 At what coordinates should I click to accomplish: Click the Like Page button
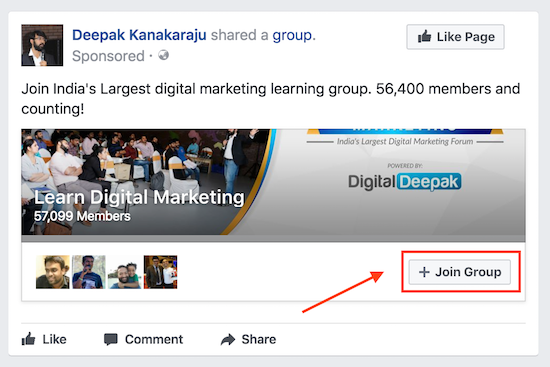(x=455, y=37)
